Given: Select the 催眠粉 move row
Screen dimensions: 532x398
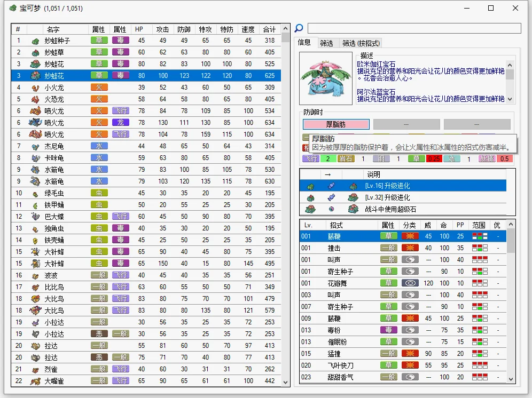Looking at the screenshot, I should tap(403, 342).
